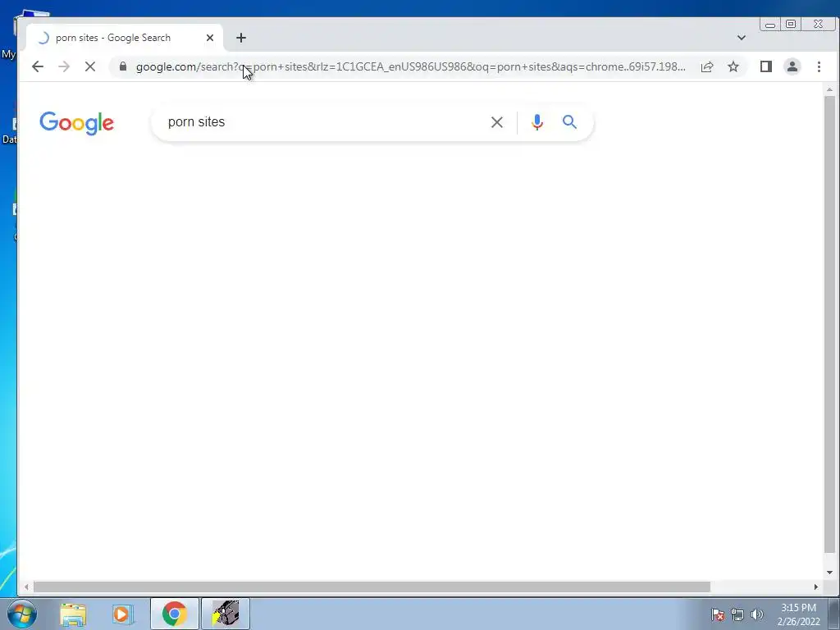Click the vertical scrollbar up arrow

[829, 89]
